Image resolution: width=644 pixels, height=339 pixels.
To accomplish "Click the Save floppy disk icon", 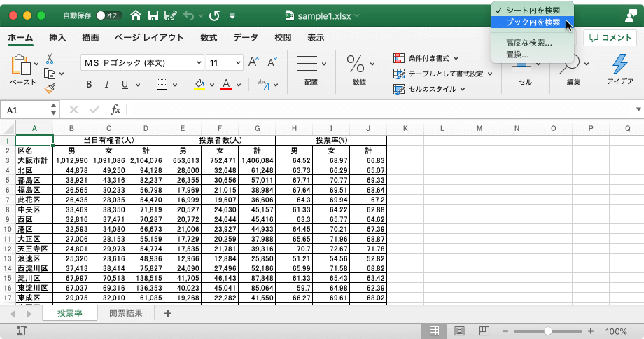I will (x=153, y=15).
